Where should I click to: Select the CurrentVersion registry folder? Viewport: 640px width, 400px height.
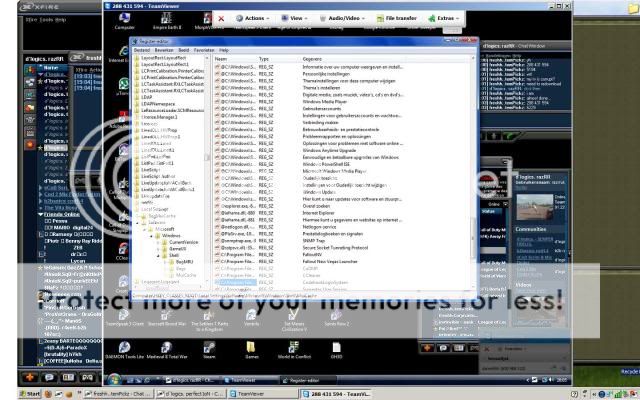(x=184, y=243)
